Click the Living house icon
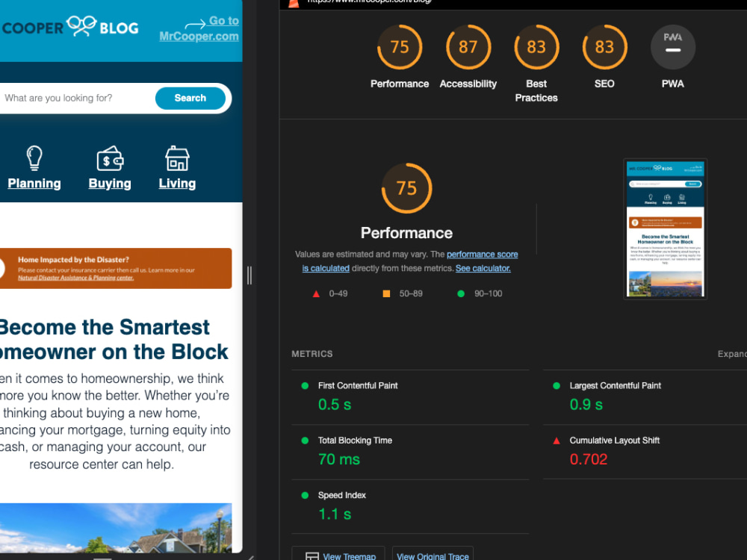 tap(177, 158)
